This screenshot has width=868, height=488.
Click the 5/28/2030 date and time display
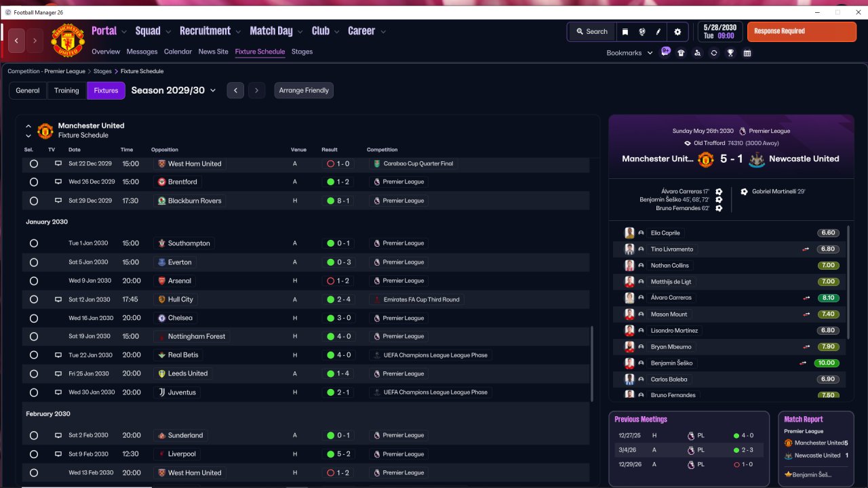719,31
